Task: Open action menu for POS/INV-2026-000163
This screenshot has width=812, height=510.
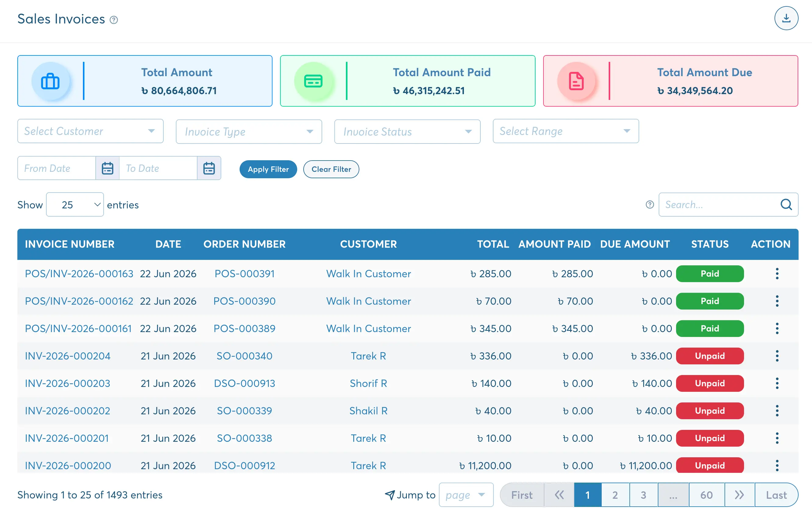Action: [777, 273]
